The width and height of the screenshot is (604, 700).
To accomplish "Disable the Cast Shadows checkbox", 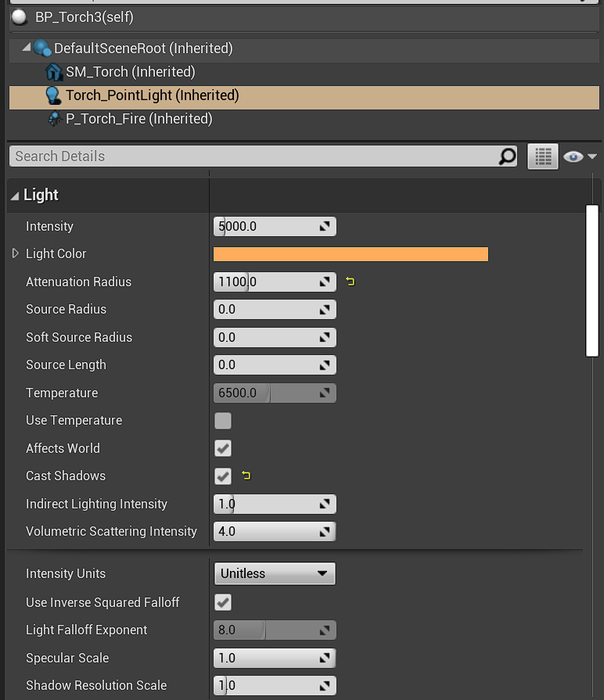I will [x=223, y=476].
